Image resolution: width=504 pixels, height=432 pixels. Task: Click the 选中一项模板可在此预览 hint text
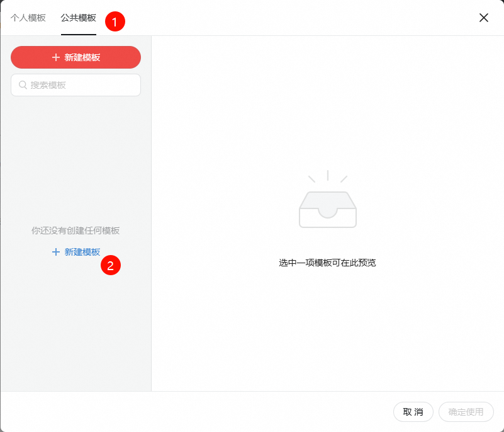point(327,263)
